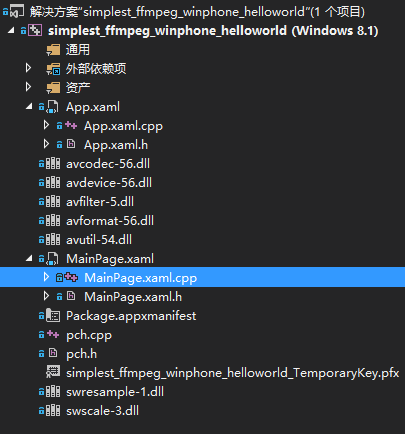Select the avutil-54.dll file name
The height and width of the screenshot is (434, 405).
click(99, 240)
